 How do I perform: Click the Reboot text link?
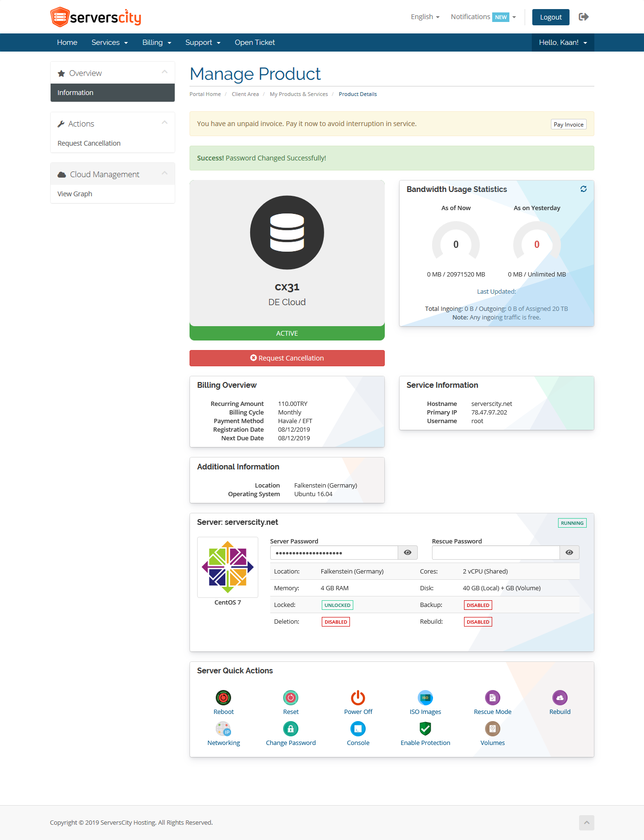[x=223, y=712]
